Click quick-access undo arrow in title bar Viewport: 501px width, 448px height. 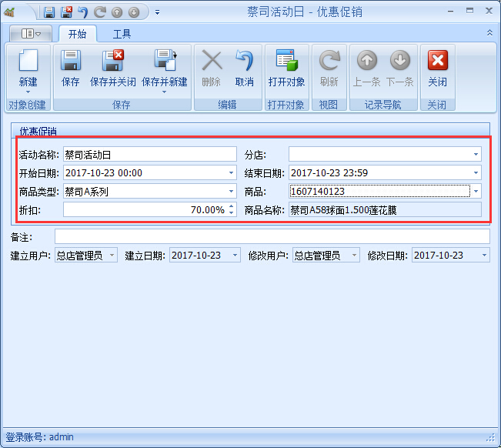[x=83, y=12]
